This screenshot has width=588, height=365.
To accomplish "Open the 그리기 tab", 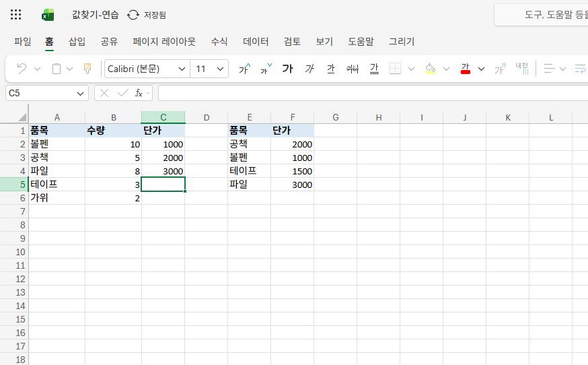I will pyautogui.click(x=401, y=41).
